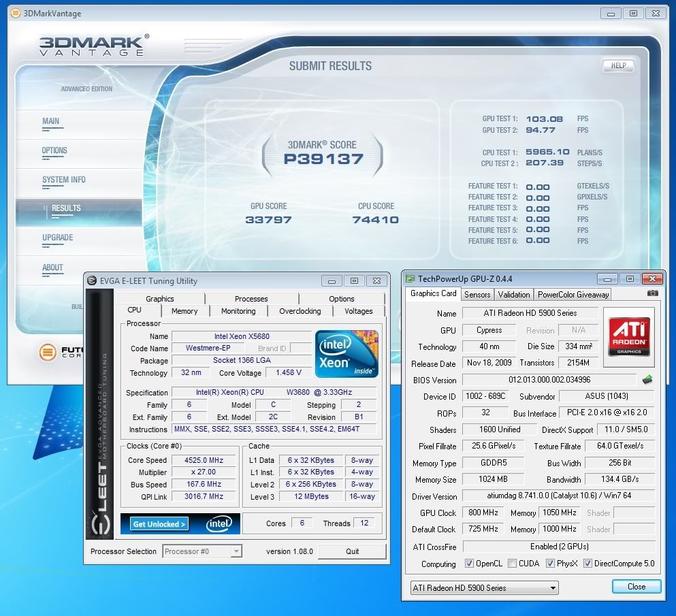Click the BIOS save chip icon in GPU-Z
Image resolution: width=676 pixels, height=616 pixels.
(x=647, y=380)
